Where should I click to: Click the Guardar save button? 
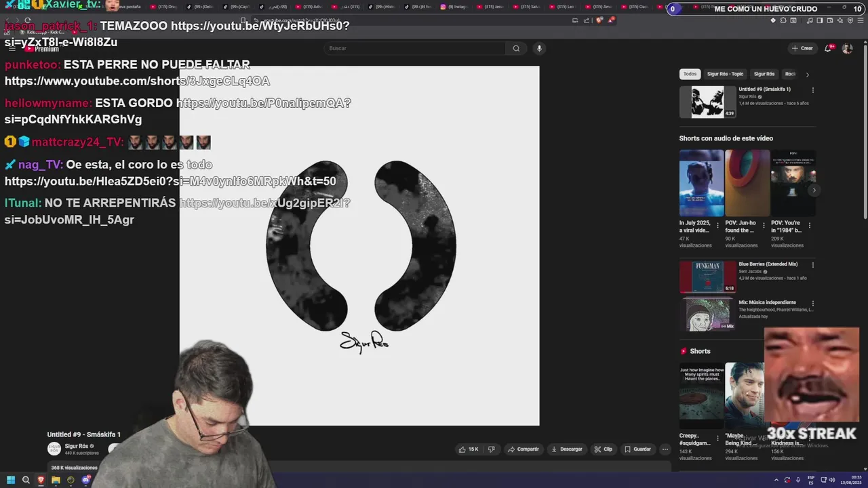click(637, 449)
